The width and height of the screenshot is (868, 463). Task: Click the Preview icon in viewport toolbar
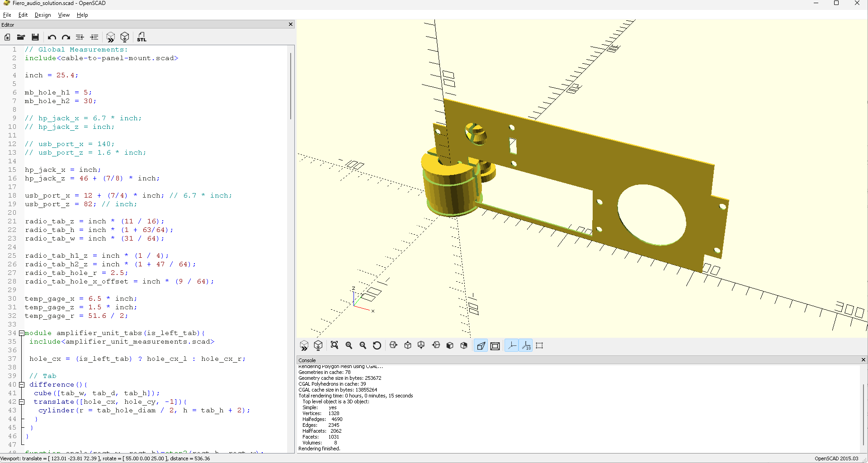coord(304,346)
